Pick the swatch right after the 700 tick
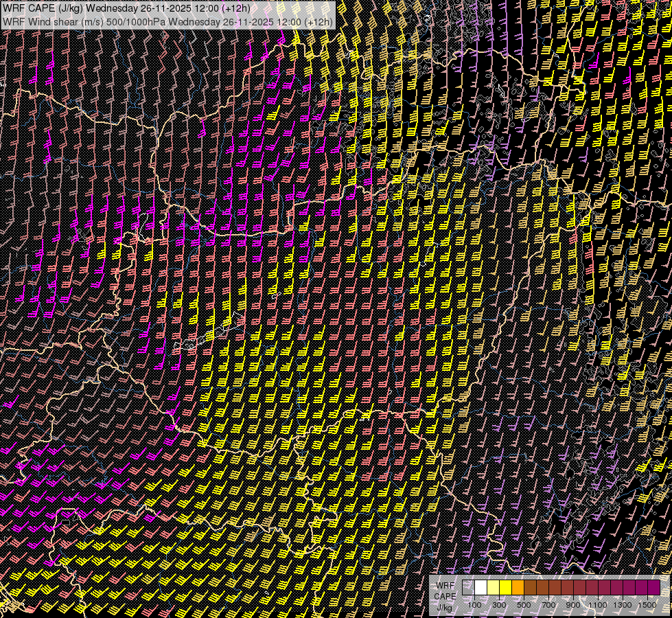This screenshot has height=618, width=672. (x=555, y=588)
